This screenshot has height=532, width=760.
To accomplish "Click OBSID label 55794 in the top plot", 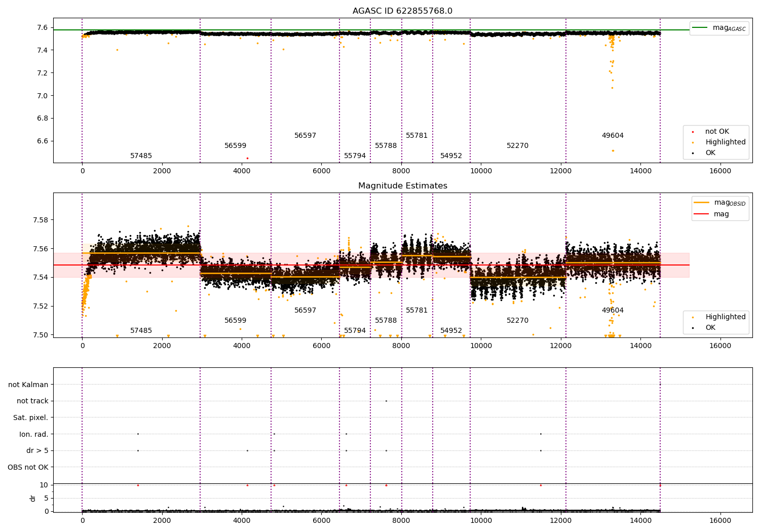I will click(x=355, y=156).
